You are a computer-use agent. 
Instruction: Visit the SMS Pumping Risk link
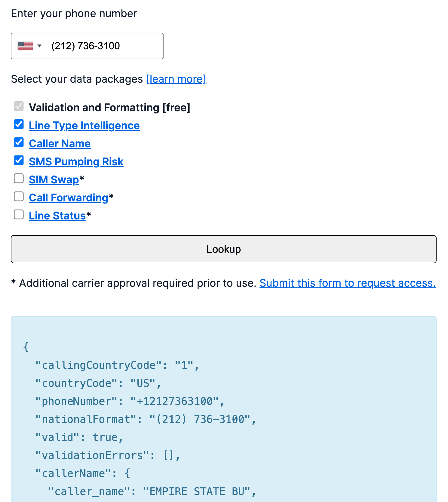tap(76, 162)
